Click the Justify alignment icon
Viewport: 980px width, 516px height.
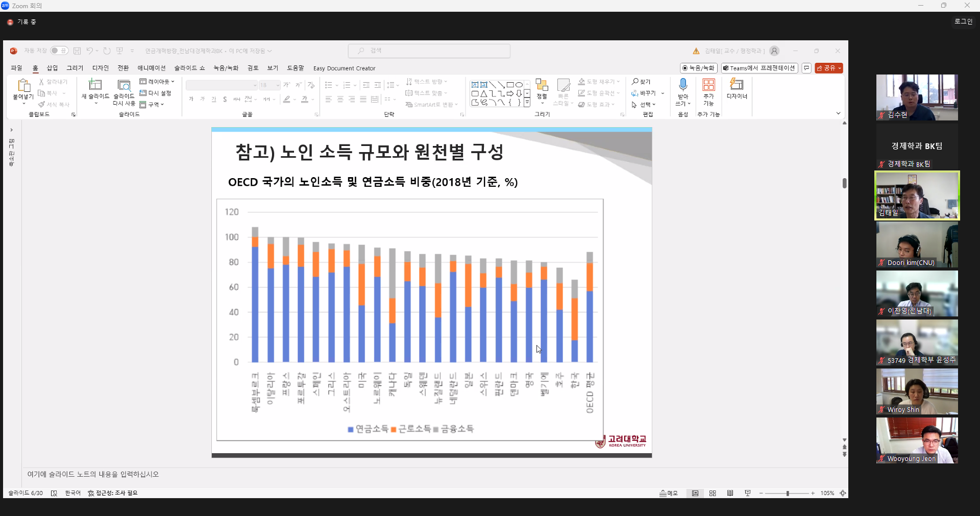coord(363,99)
